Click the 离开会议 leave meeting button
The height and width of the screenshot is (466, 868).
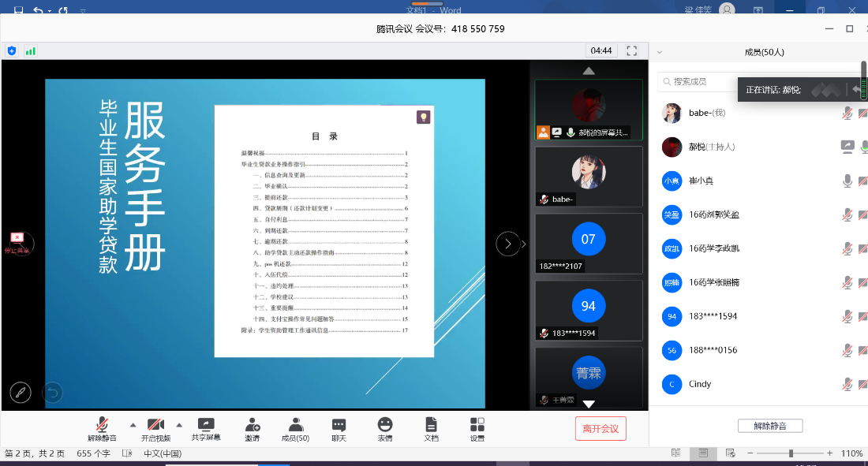click(600, 428)
